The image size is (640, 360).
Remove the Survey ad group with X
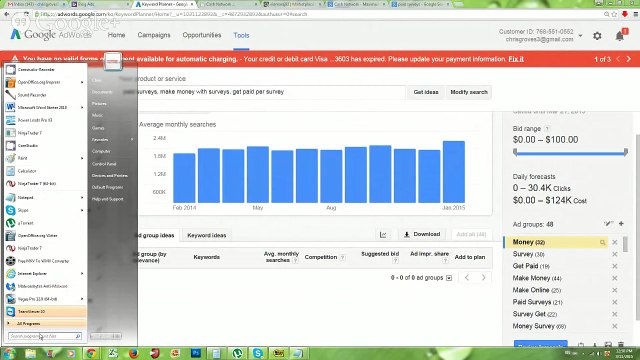pos(615,254)
